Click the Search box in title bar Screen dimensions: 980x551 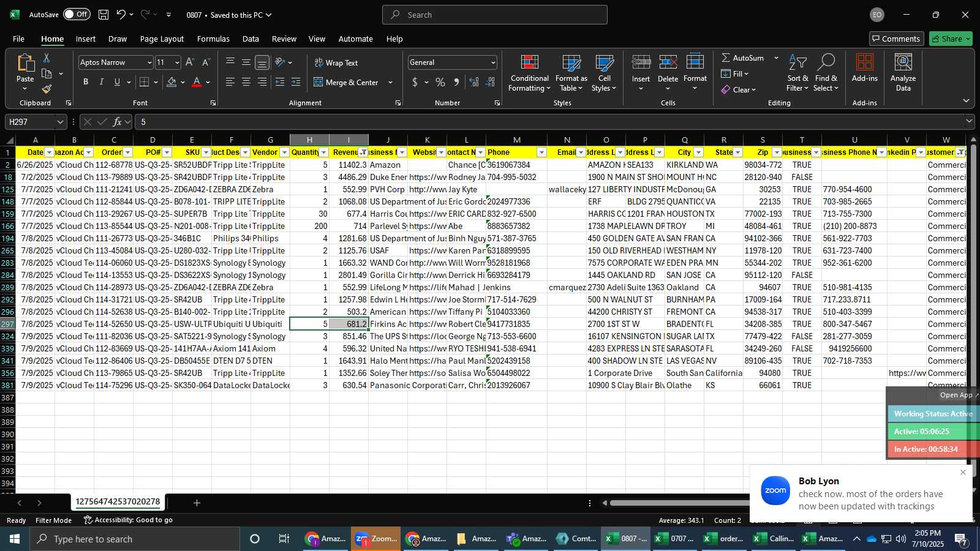495,15
